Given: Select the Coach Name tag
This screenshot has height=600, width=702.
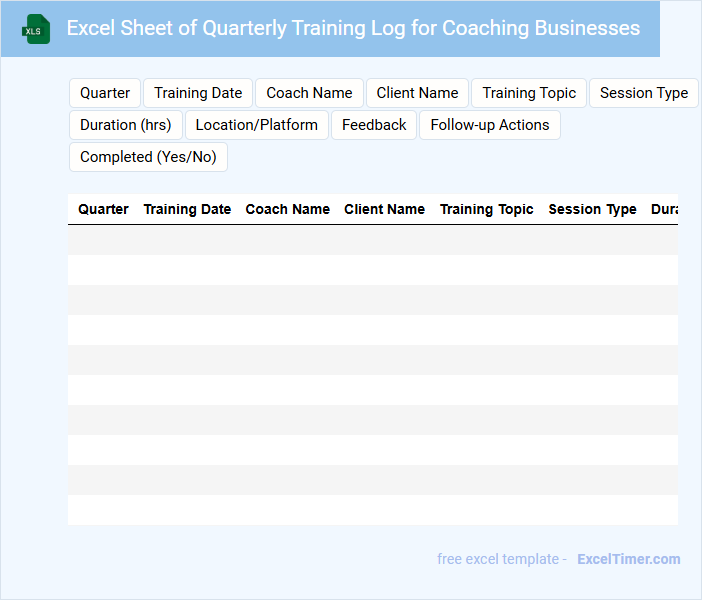Looking at the screenshot, I should (309, 93).
